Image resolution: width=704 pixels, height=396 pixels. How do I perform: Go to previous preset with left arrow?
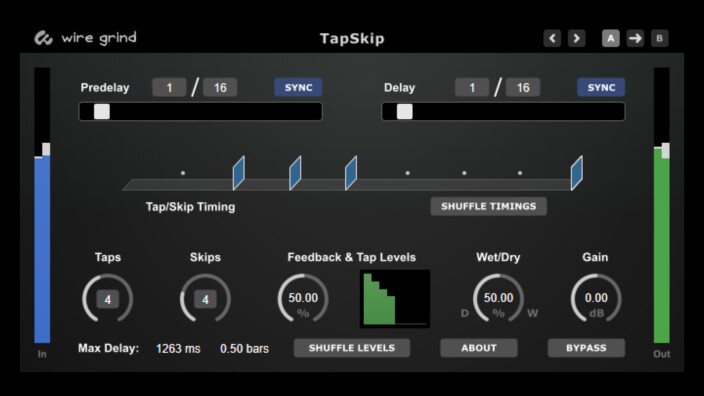point(552,39)
